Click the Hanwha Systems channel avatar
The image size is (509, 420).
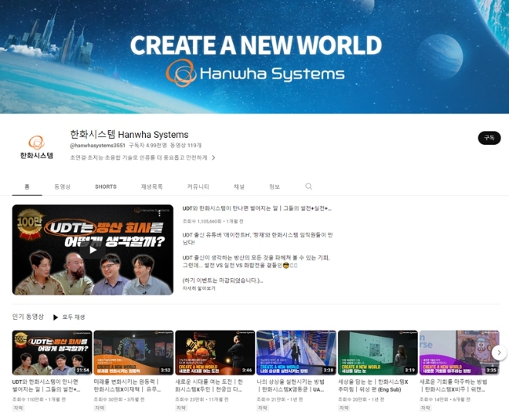pos(36,146)
